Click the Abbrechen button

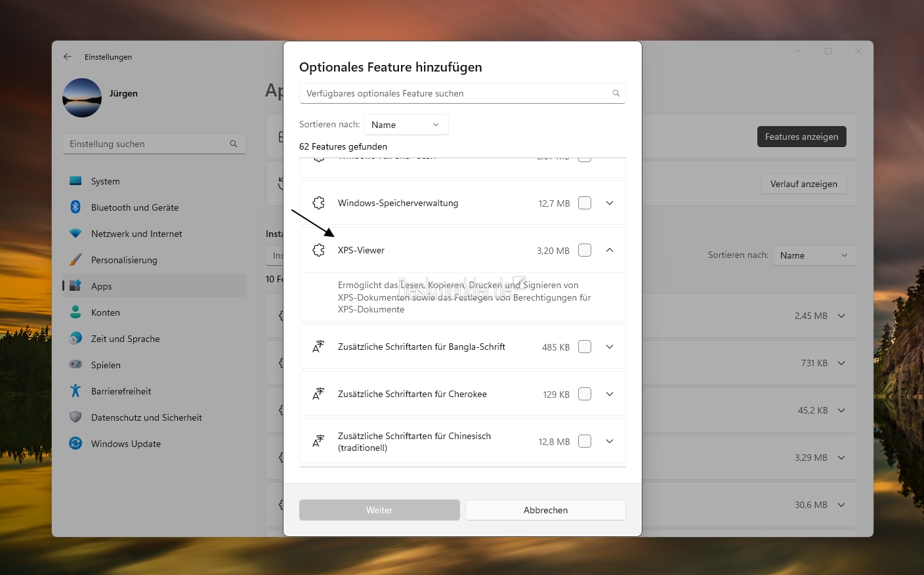point(545,510)
